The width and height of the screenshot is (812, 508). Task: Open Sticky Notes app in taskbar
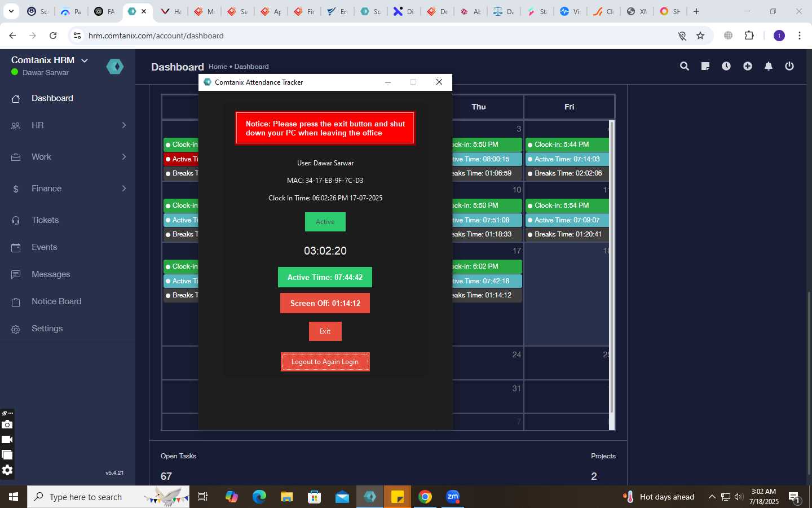(x=398, y=497)
